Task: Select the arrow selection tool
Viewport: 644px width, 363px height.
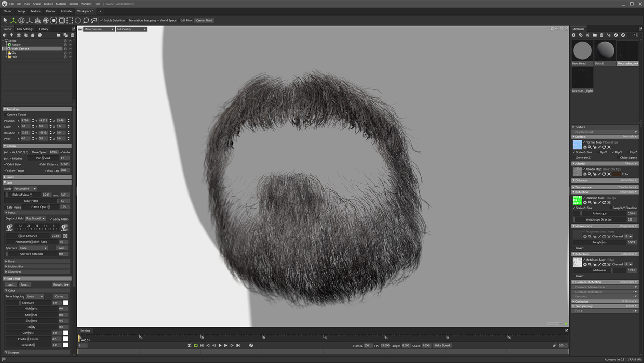Action: click(5, 20)
